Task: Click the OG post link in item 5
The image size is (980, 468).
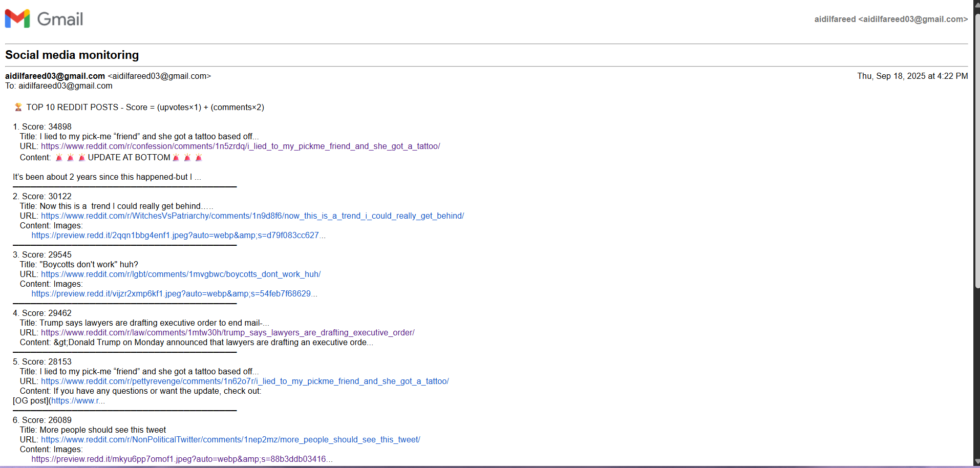Action: click(78, 401)
